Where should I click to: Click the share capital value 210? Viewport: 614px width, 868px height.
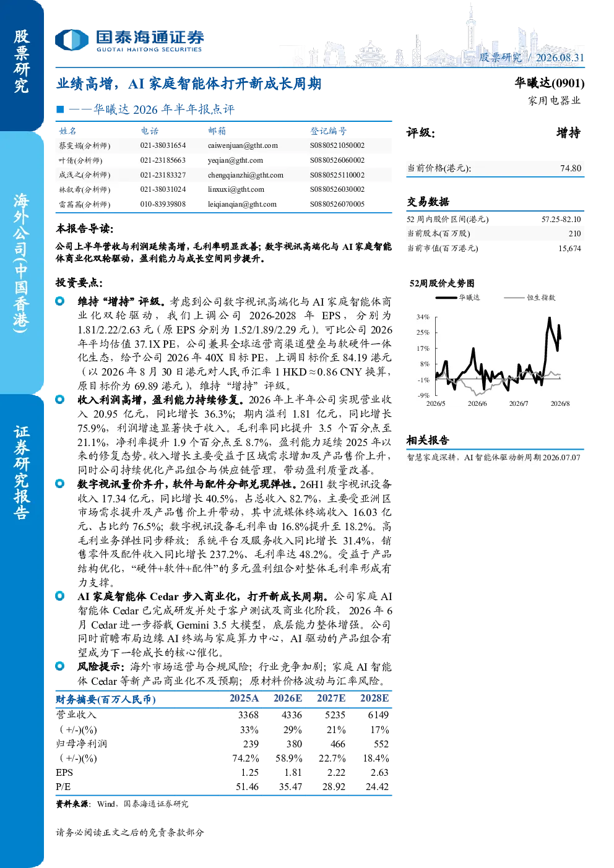[574, 233]
